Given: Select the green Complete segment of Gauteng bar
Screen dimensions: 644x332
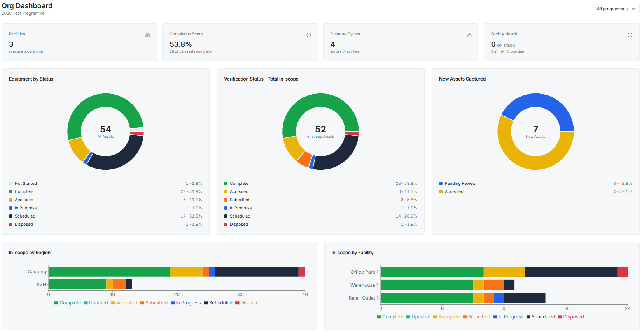Looking at the screenshot, I should (x=109, y=272).
